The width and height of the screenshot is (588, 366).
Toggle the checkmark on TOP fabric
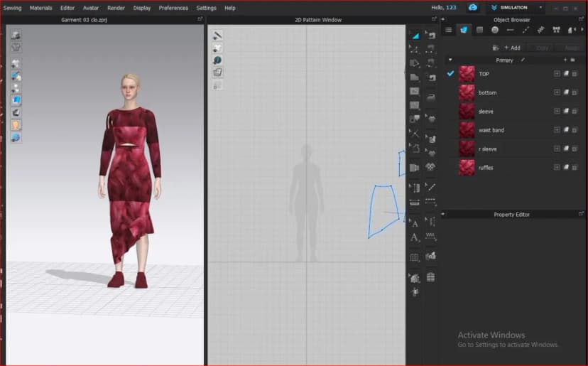coord(450,74)
